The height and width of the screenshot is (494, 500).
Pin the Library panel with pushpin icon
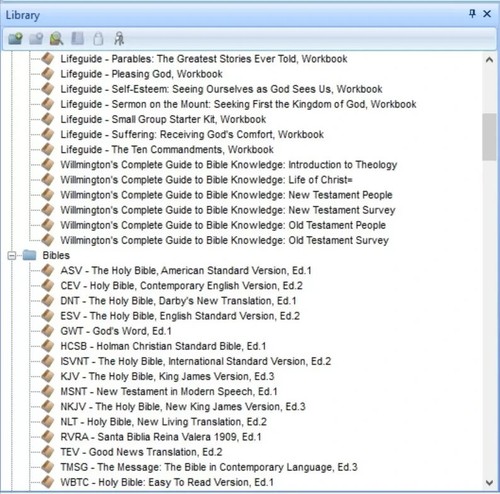pyautogui.click(x=472, y=14)
